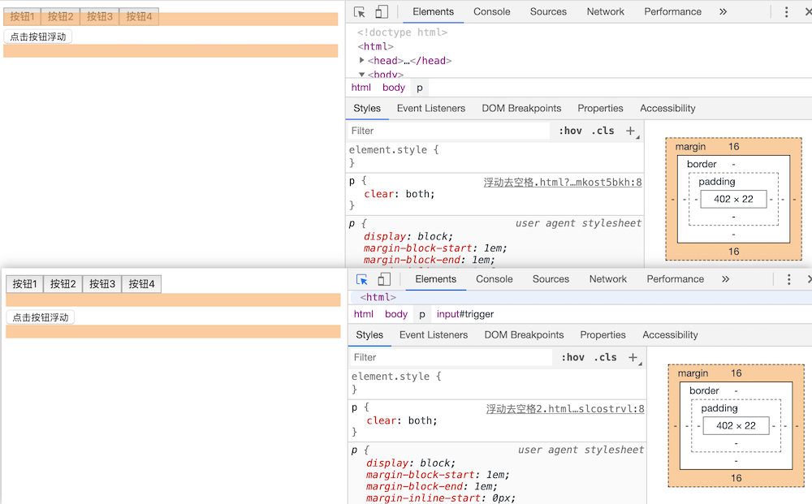Click 按钮1 in the top page preview
The height and width of the screenshot is (504, 812).
(x=22, y=16)
